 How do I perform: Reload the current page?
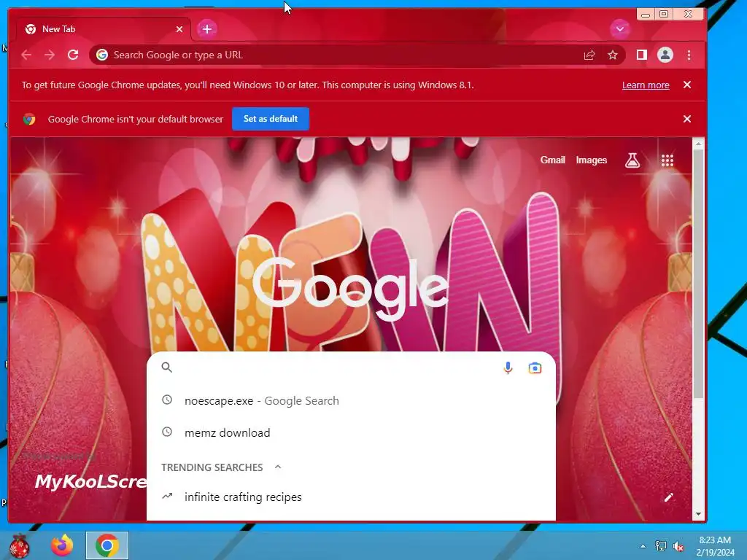coord(73,55)
